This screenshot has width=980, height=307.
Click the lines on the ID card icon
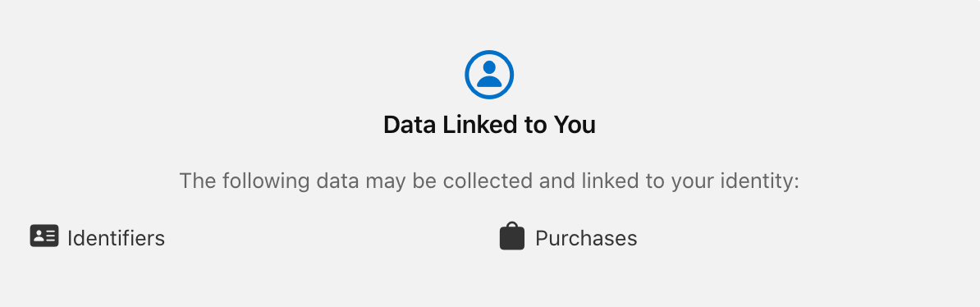pyautogui.click(x=51, y=236)
